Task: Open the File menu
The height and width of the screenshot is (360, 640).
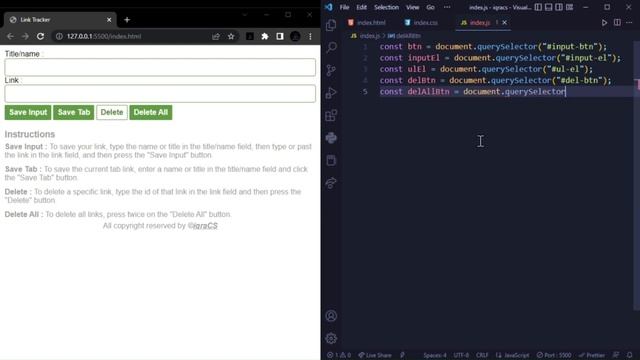Action: pos(344,7)
